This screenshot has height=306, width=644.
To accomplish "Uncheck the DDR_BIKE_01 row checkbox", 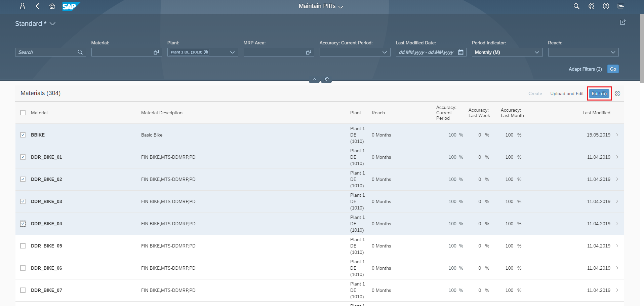I will [23, 157].
